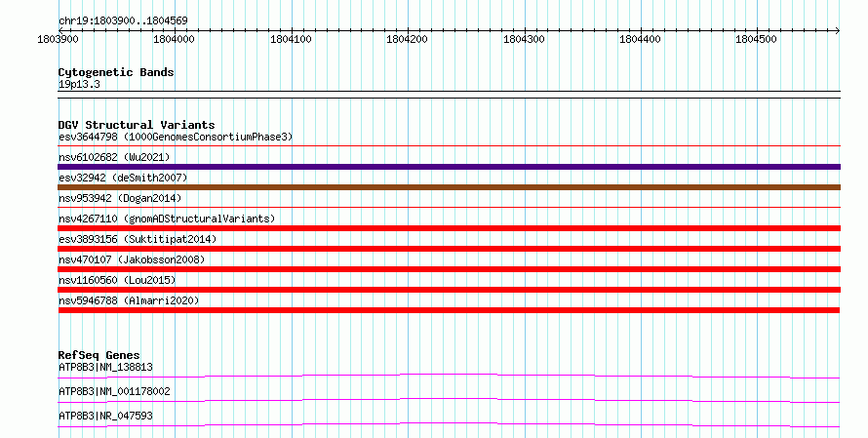Open the ATP8B3|NM_001178002 transcript label
The image size is (868, 438).
[x=114, y=391]
